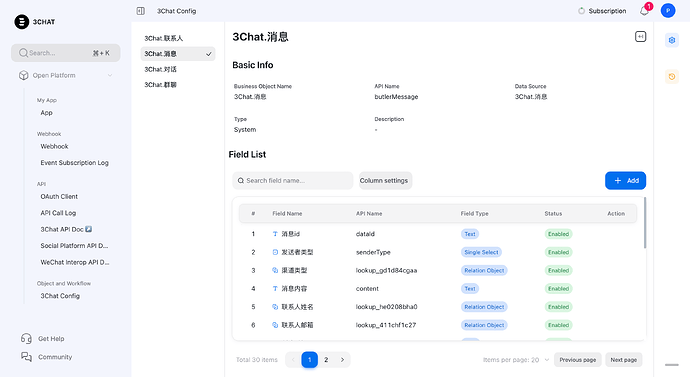The height and width of the screenshot is (377, 690).
Task: Click the Field Name column header
Action: [x=287, y=213]
